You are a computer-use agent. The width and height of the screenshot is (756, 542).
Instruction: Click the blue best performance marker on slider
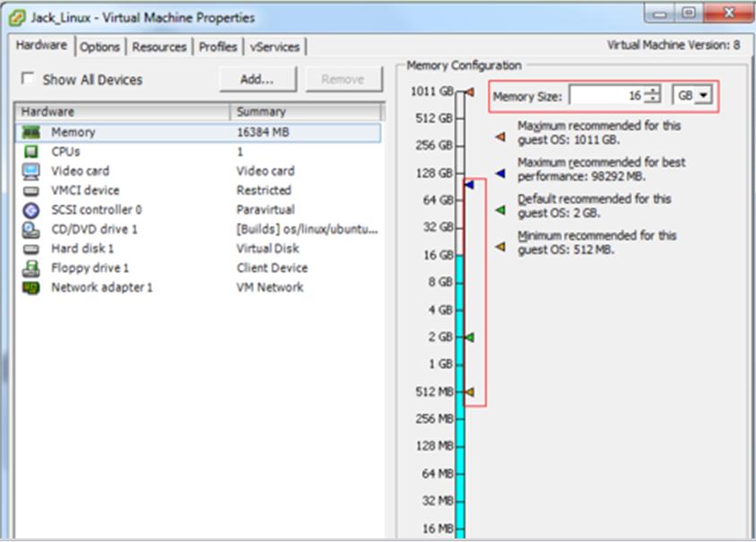tap(468, 185)
